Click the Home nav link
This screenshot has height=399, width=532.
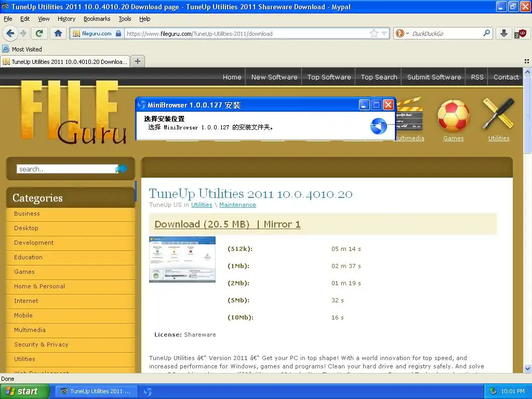coord(232,77)
